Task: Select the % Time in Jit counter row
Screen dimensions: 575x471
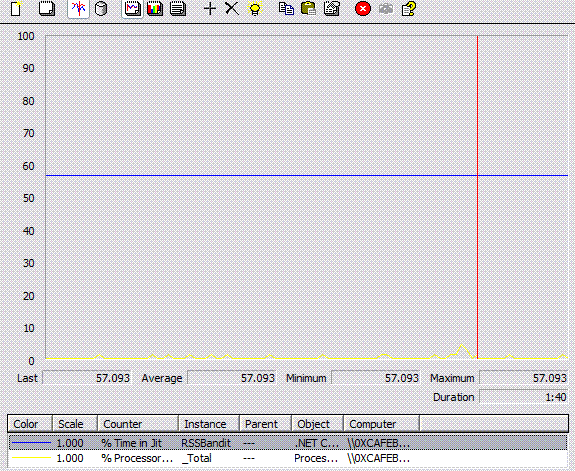Action: [288, 443]
